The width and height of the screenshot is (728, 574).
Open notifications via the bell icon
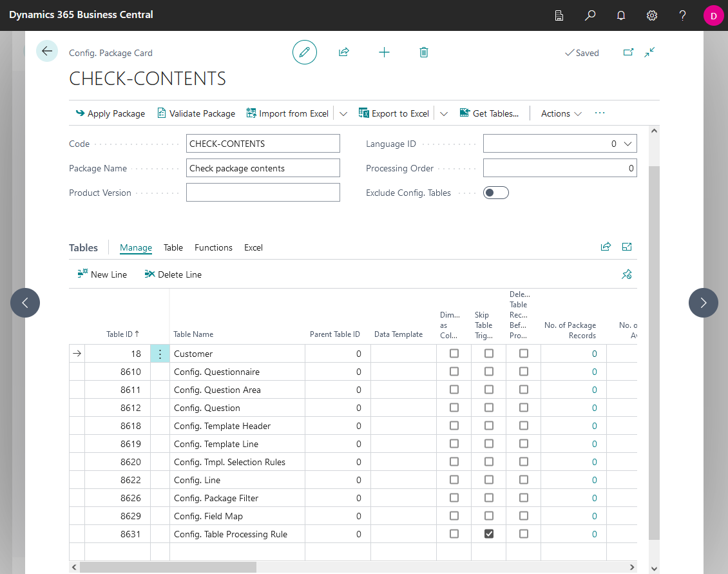coord(621,15)
